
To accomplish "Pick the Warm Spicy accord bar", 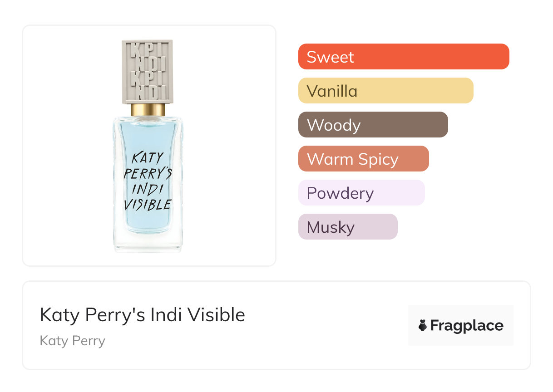I will (363, 159).
